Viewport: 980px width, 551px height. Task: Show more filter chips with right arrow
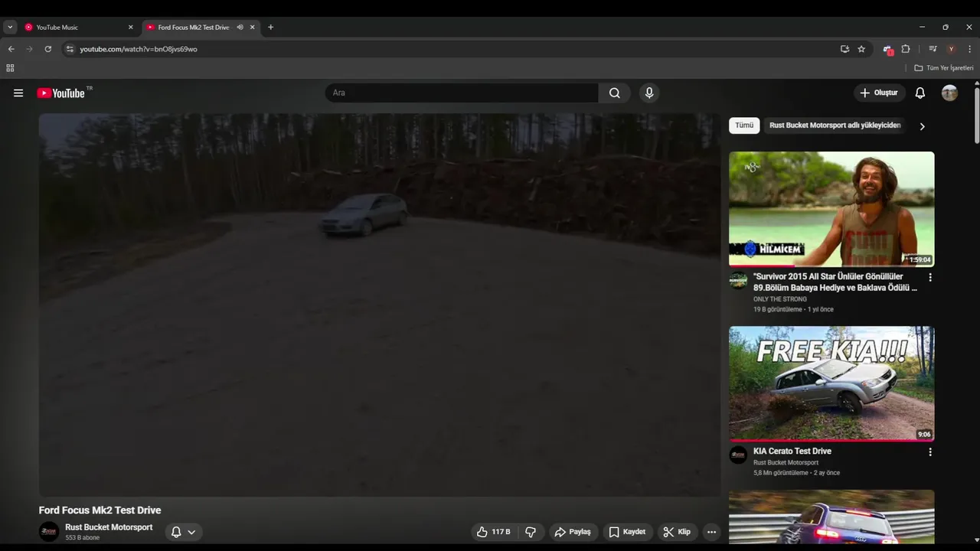pyautogui.click(x=922, y=126)
